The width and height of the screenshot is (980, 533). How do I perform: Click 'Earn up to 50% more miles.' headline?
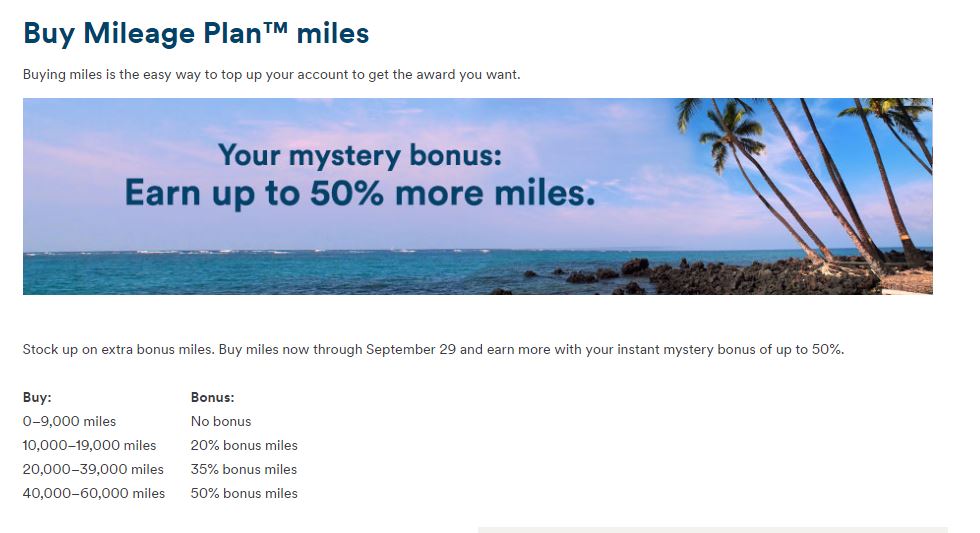(x=360, y=192)
